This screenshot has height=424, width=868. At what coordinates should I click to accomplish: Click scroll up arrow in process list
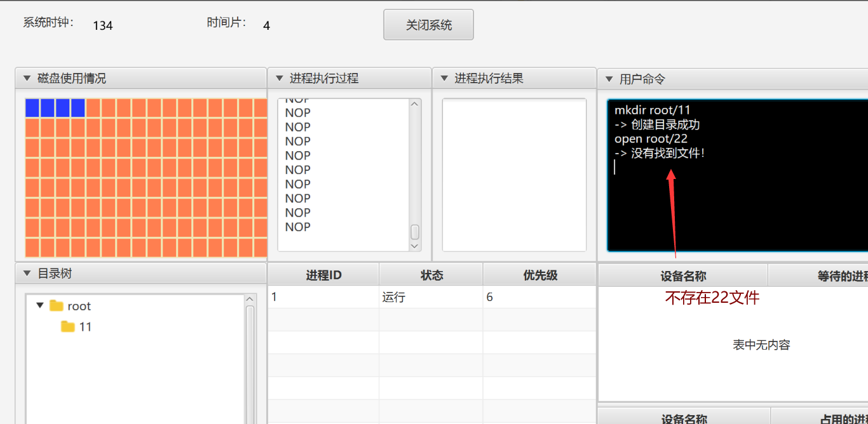tap(415, 104)
